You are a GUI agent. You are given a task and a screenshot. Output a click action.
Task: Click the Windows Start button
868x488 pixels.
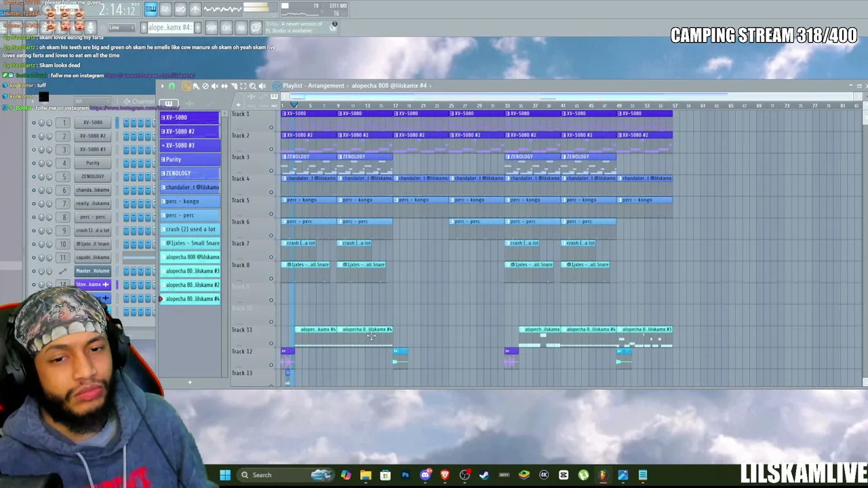(225, 475)
